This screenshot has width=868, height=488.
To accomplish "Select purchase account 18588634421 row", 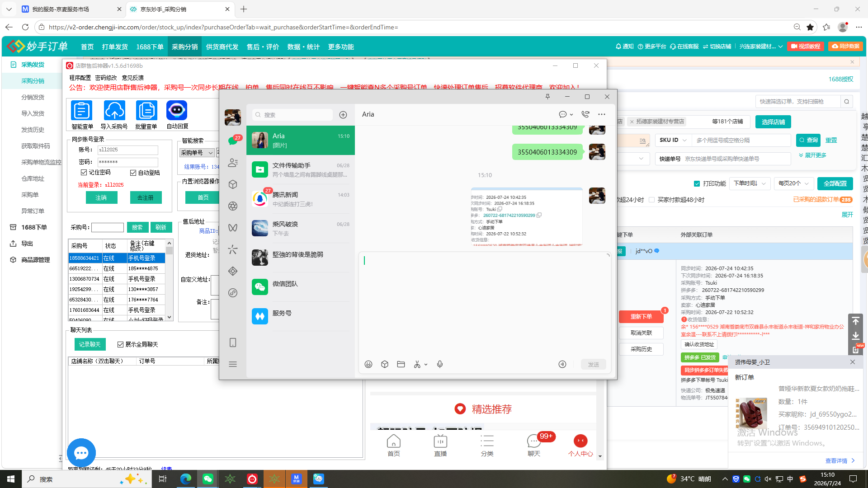I will (117, 258).
